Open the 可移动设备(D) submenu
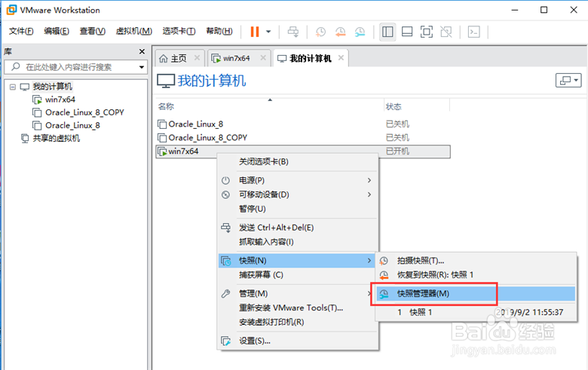This screenshot has width=588, height=370. pyautogui.click(x=298, y=194)
